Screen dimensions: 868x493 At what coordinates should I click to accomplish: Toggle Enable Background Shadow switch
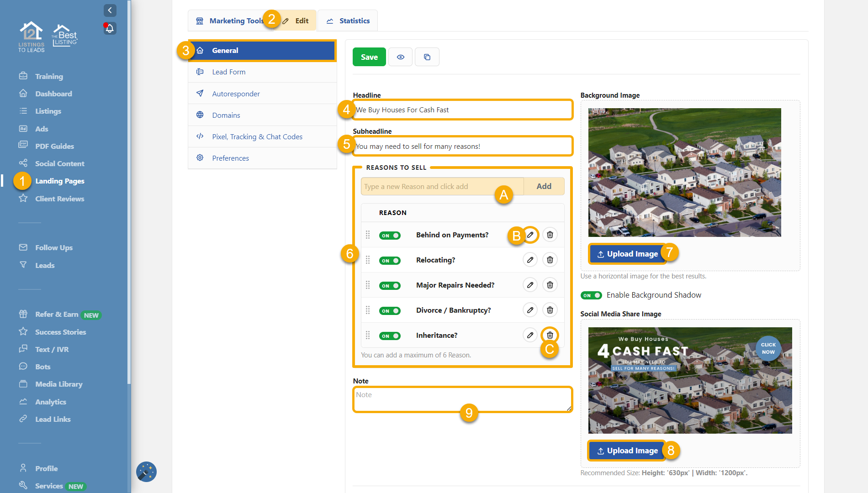(x=591, y=295)
